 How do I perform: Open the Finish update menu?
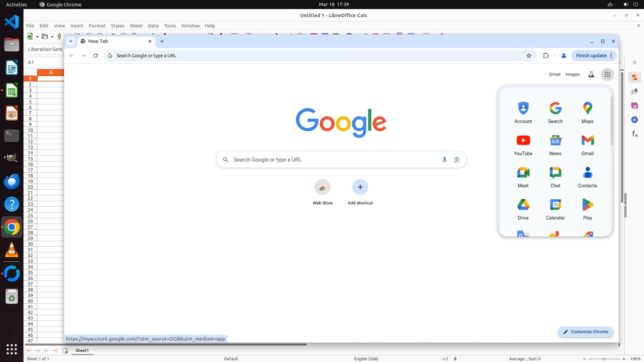(x=594, y=56)
